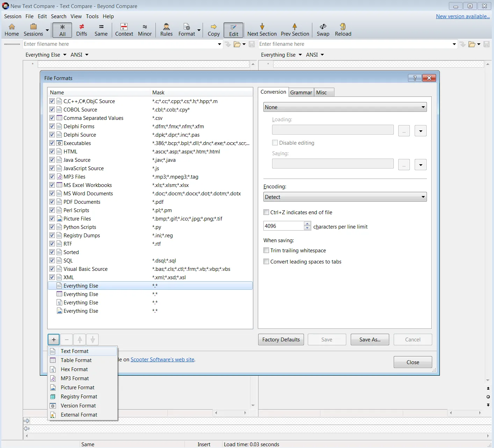
Task: Click the plus add format button
Action: (54, 339)
